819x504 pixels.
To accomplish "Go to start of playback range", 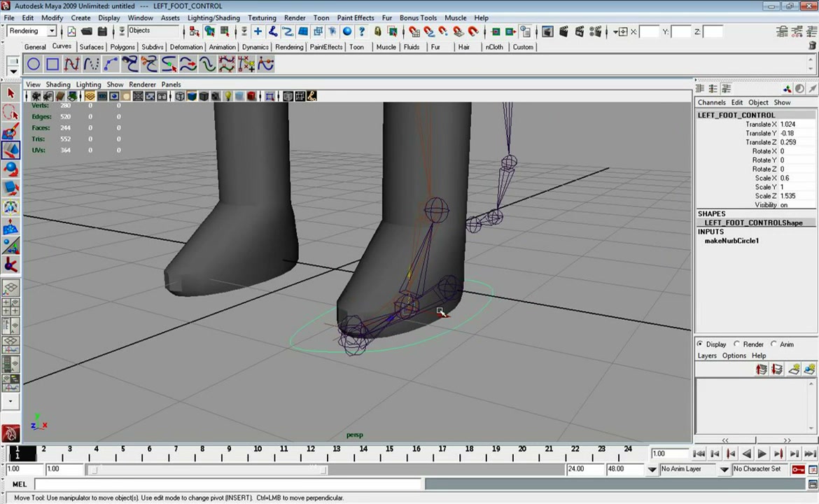I will point(699,454).
